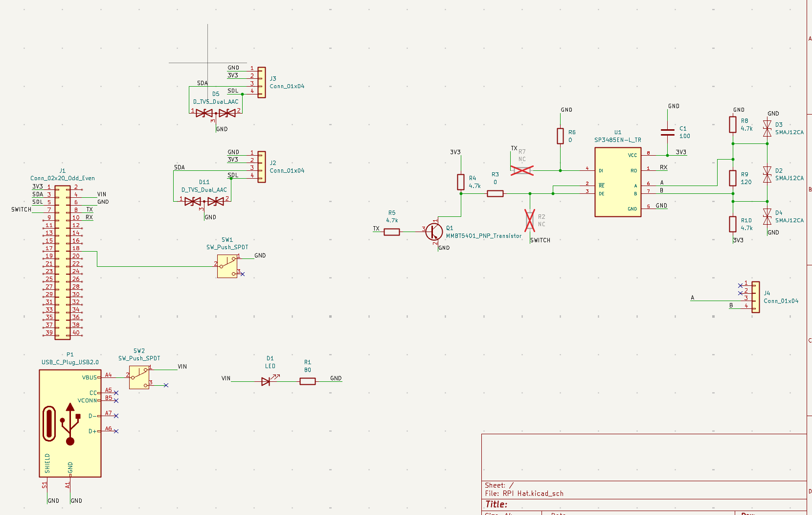Click the GND label right of SW1
The width and height of the screenshot is (812, 515).
click(x=260, y=256)
